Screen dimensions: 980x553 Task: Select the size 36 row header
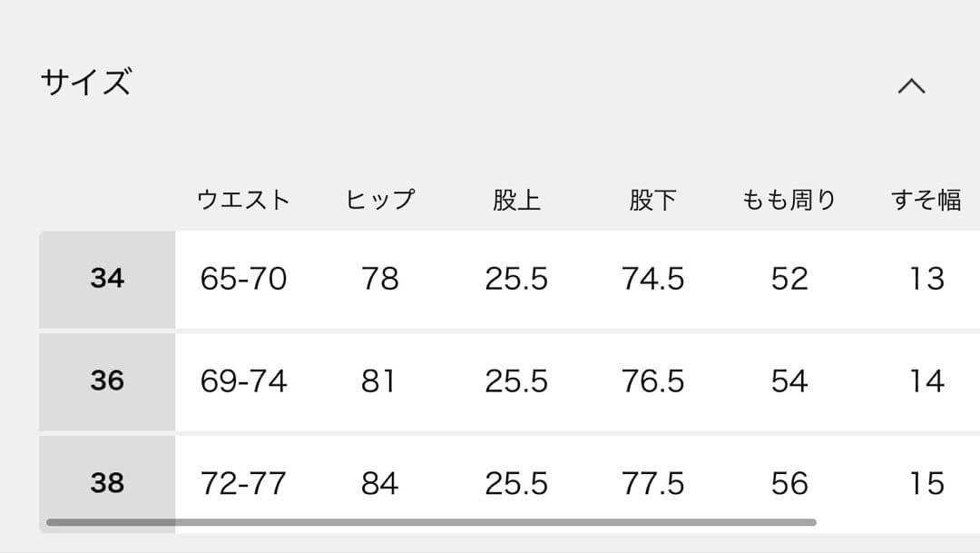[107, 380]
